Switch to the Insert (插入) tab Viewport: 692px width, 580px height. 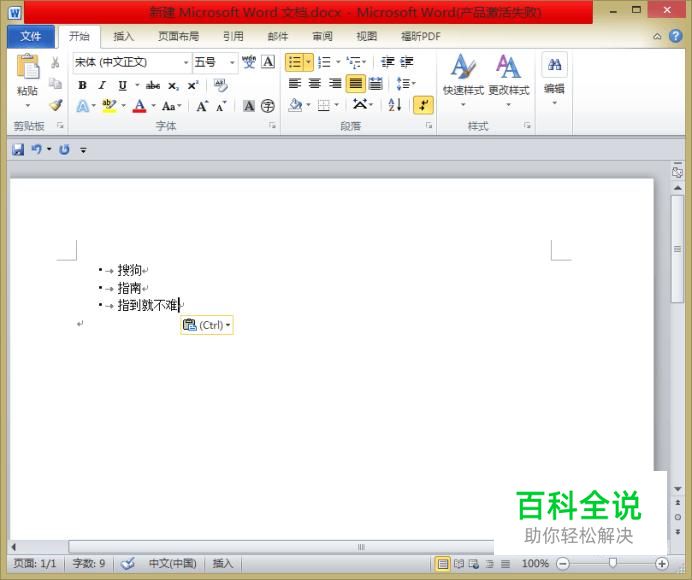[x=123, y=36]
